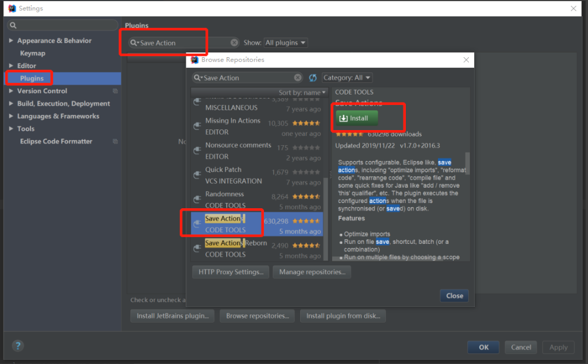588x364 pixels.
Task: Click the Save Actions plugin icon
Action: (197, 224)
